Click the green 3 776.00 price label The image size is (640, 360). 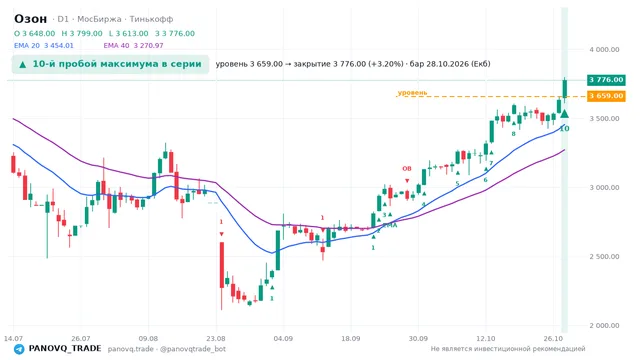pyautogui.click(x=606, y=80)
